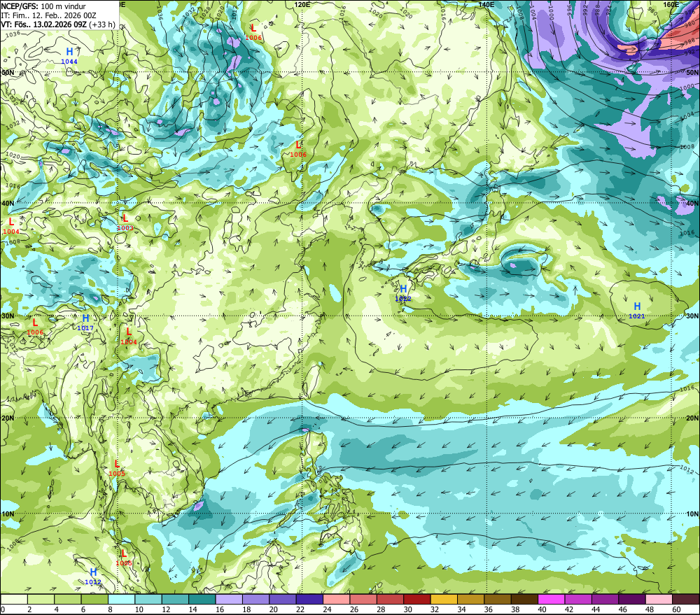Pick the teal 14–16 legend swatch
Screen dimensions: 700x615
point(202,600)
